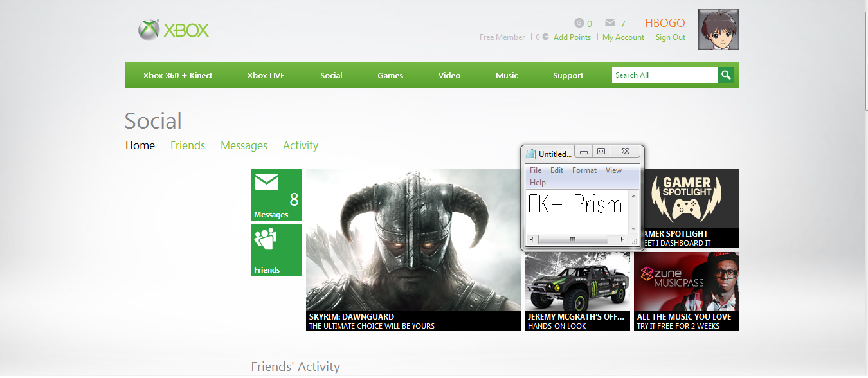
Task: Click the green search magnifier button
Action: pos(726,75)
